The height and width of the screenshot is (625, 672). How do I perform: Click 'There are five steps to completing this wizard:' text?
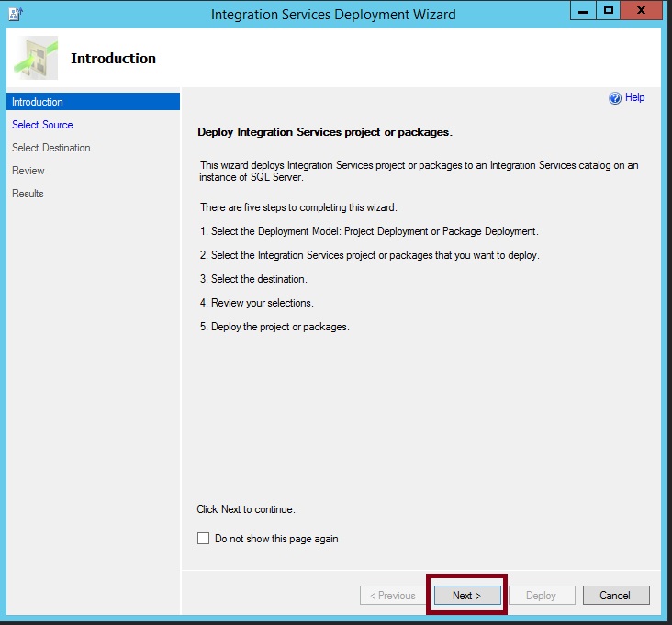[298, 207]
